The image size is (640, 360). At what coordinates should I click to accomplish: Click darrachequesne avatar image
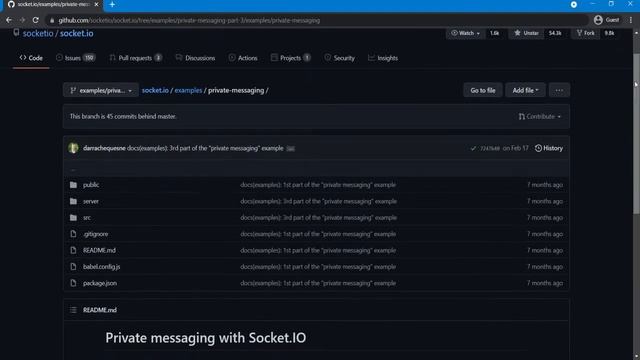tap(73, 148)
